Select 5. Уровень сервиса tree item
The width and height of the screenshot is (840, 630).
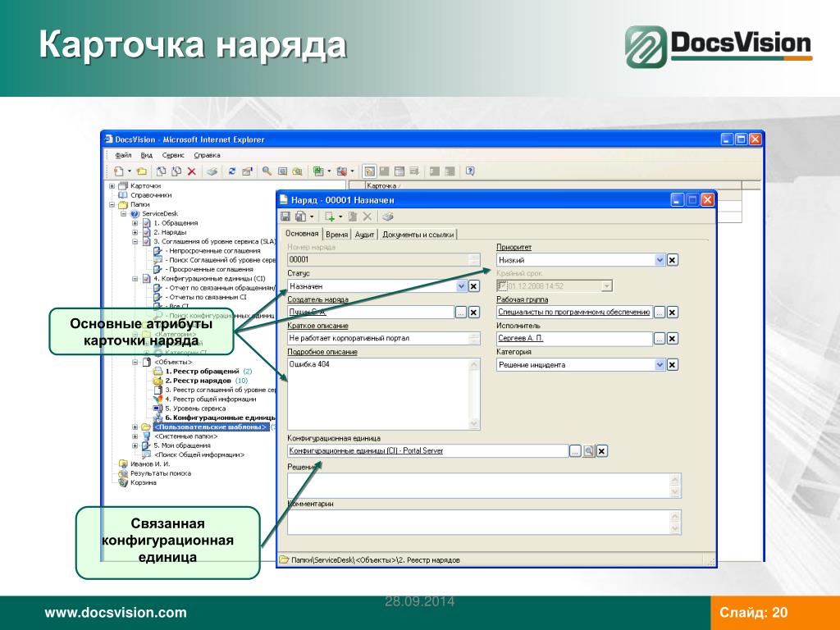click(x=195, y=409)
